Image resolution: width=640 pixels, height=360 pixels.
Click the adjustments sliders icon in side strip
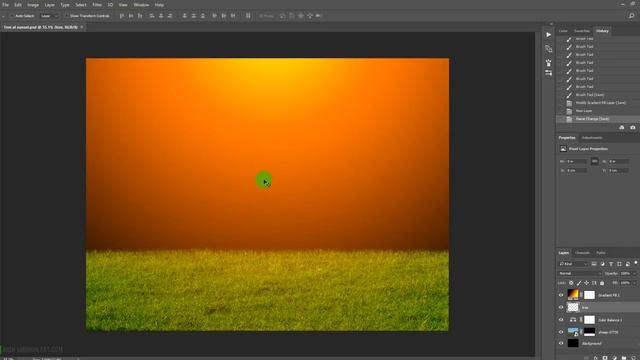(x=549, y=73)
